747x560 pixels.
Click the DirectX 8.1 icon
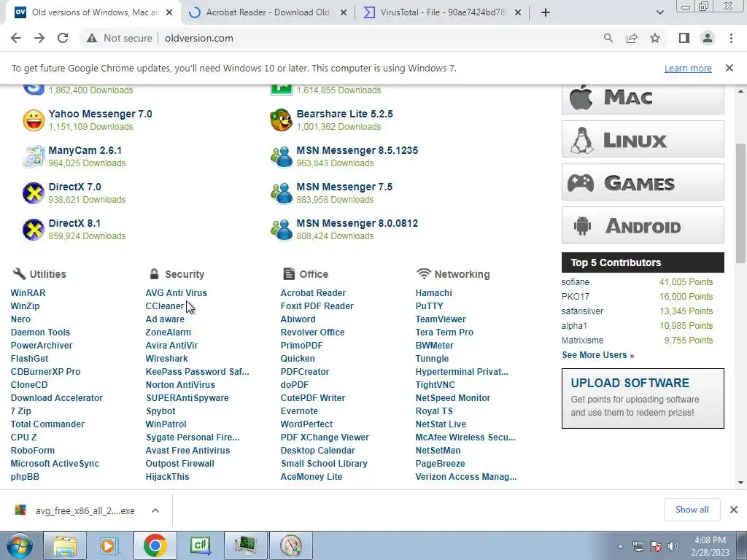tap(34, 230)
